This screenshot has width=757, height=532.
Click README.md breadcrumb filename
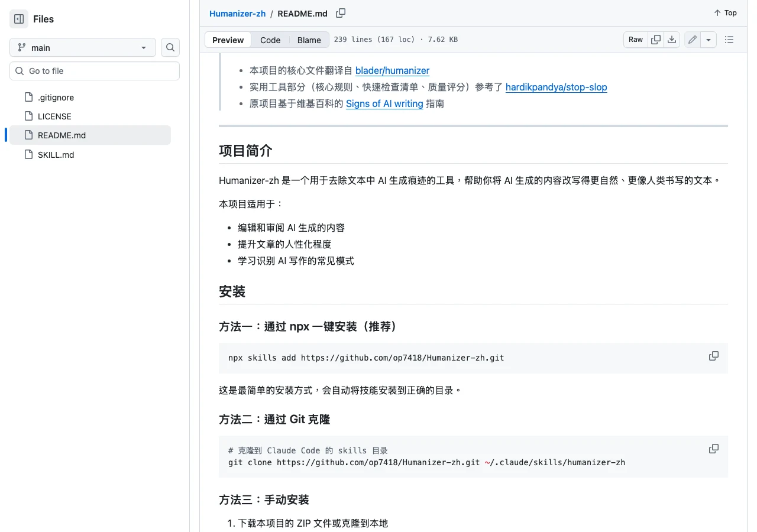(x=302, y=13)
